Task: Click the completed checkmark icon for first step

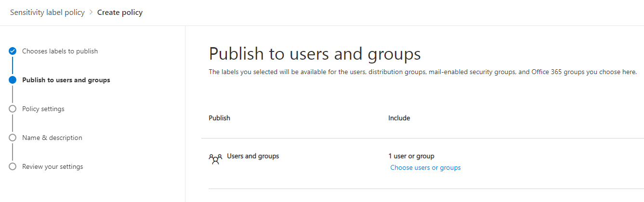Action: [13, 51]
